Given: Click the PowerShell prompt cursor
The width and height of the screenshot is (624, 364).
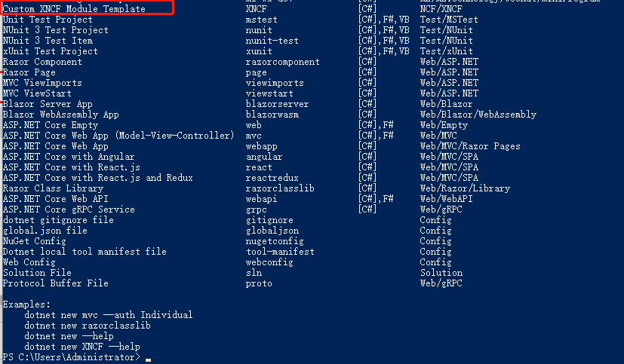Looking at the screenshot, I should [148, 359].
